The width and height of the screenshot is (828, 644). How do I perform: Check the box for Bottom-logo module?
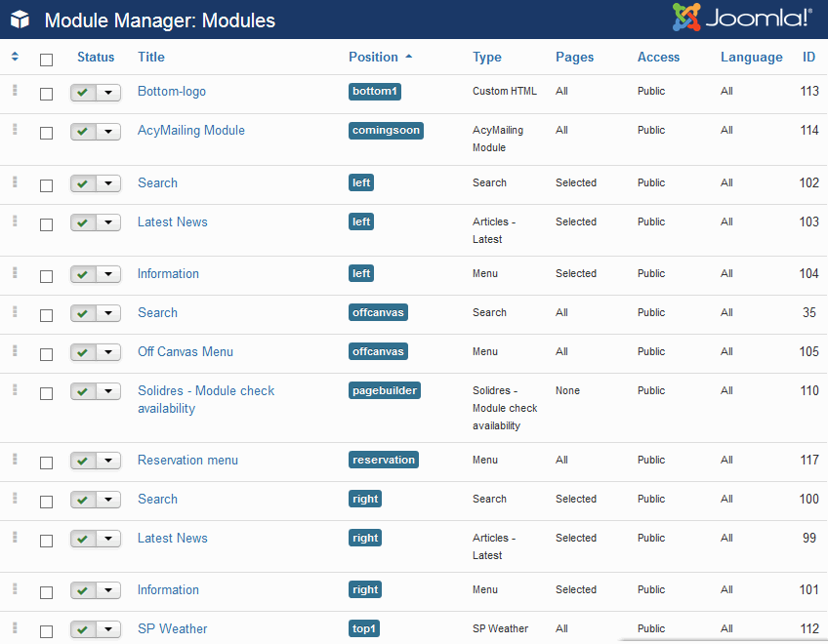coord(46,94)
